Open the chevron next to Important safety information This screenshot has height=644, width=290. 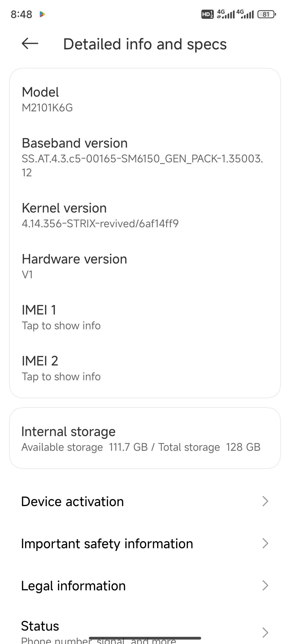(265, 543)
